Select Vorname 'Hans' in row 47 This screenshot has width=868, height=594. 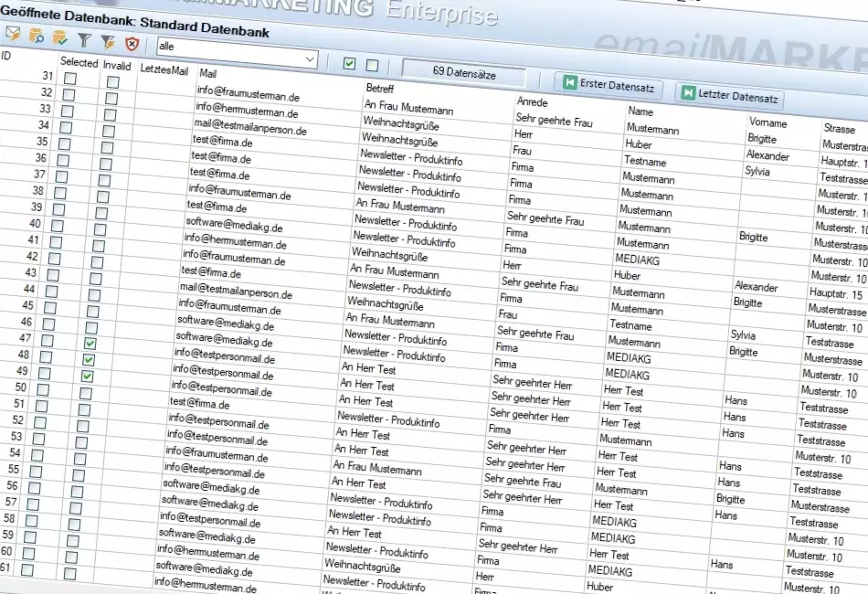736,399
